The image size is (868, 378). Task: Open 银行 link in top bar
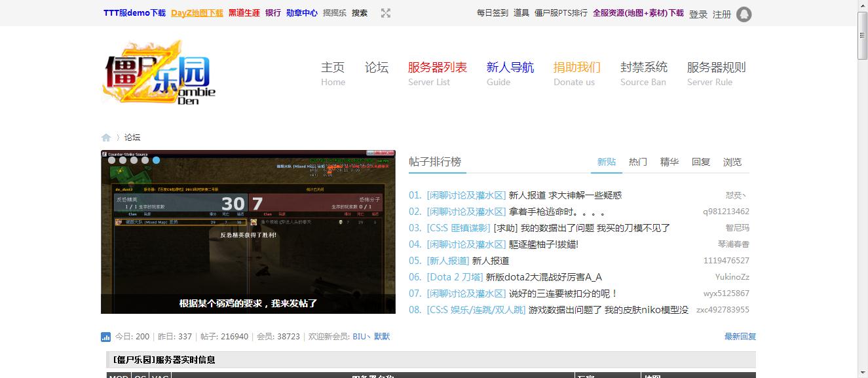click(x=273, y=13)
